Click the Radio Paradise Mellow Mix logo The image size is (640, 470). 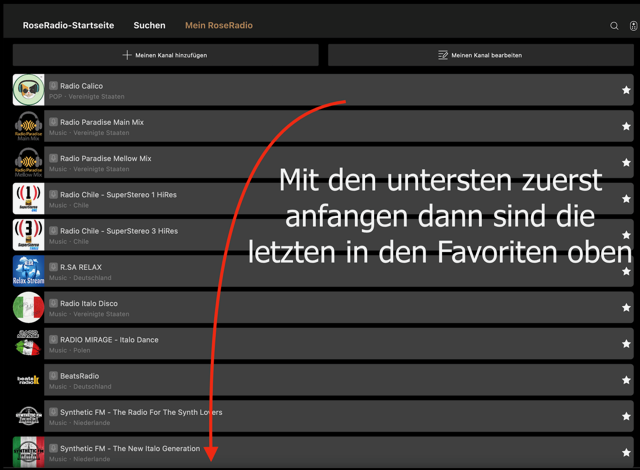(x=29, y=162)
